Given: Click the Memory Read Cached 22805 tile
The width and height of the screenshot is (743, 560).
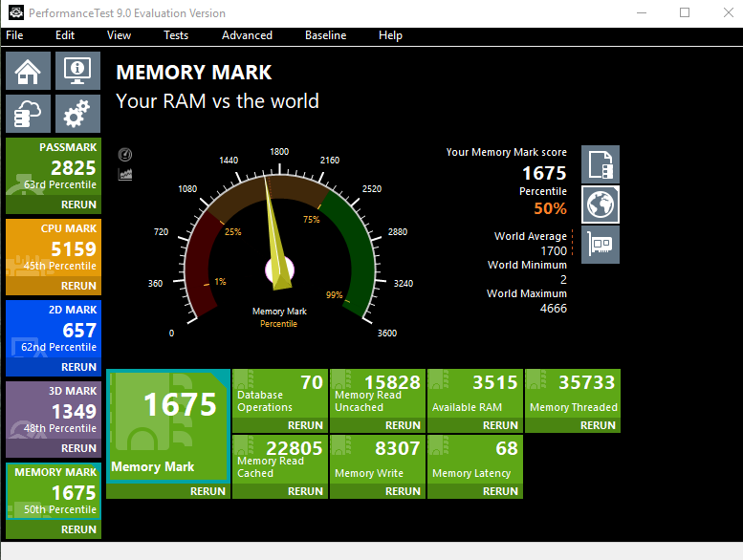Looking at the screenshot, I should pos(280,460).
